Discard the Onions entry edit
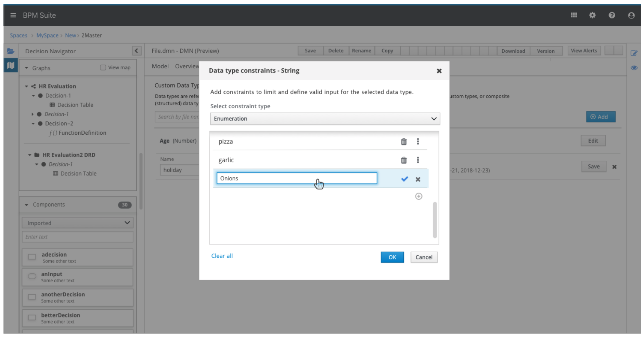The width and height of the screenshot is (644, 337). (x=418, y=179)
